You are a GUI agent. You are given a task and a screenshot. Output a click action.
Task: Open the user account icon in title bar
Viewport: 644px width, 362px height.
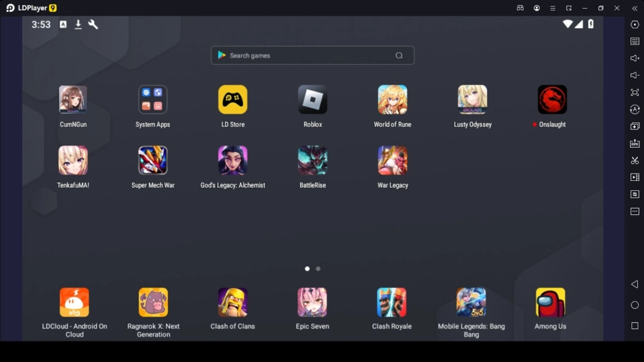[x=537, y=8]
